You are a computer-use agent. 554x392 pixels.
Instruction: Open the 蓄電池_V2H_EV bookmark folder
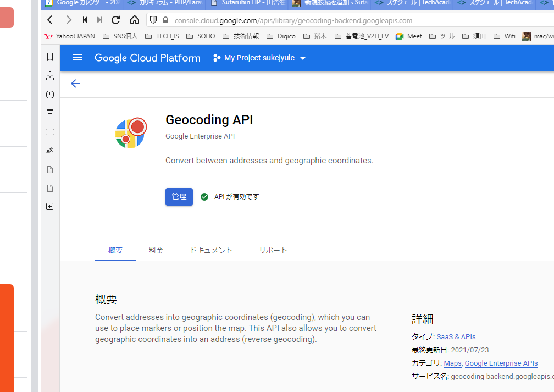point(362,36)
